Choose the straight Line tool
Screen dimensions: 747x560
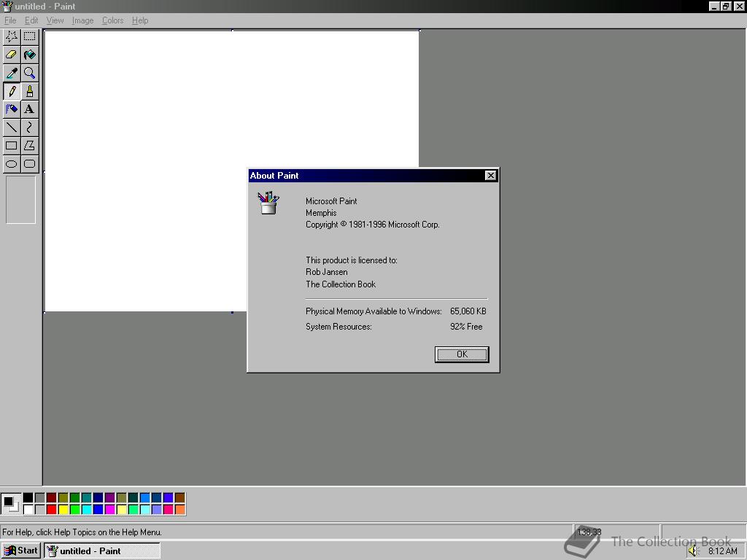12,127
